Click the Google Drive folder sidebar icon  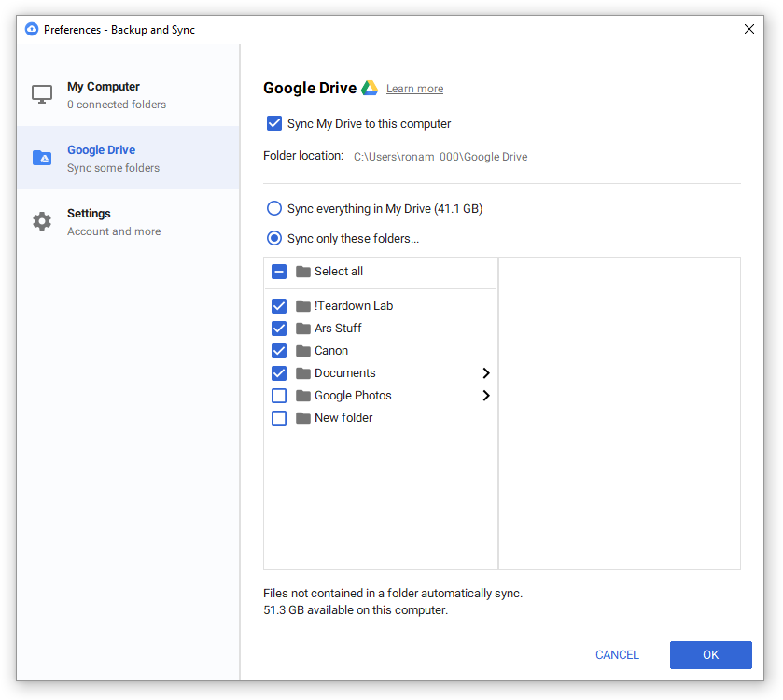pos(42,158)
